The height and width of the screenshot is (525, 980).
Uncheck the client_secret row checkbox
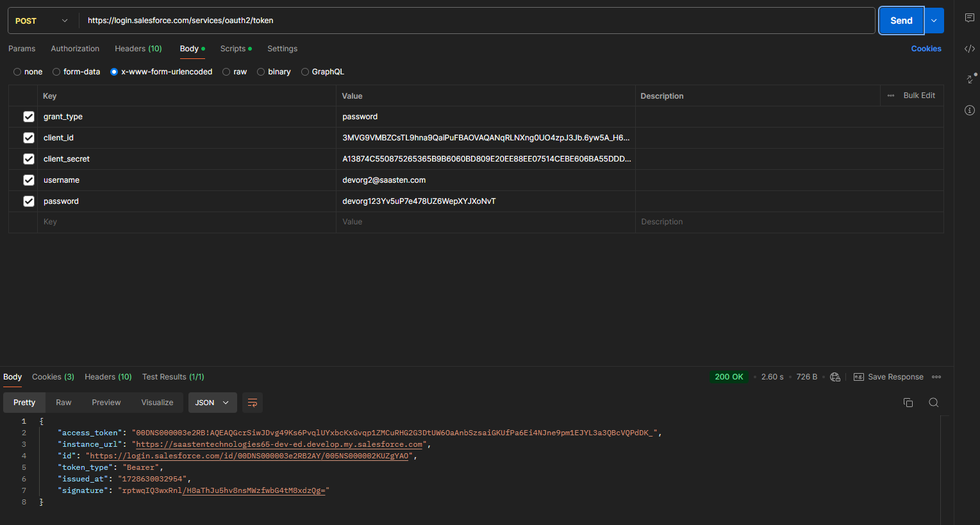click(x=29, y=159)
